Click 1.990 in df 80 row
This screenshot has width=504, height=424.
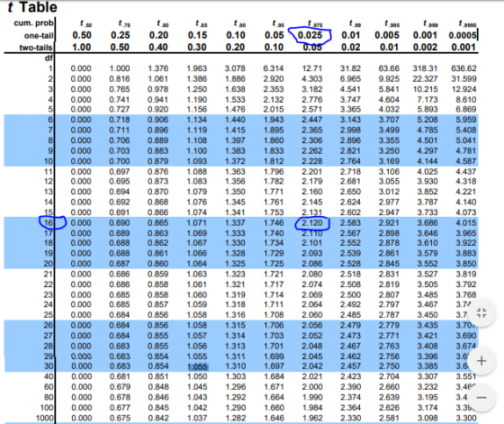point(311,397)
